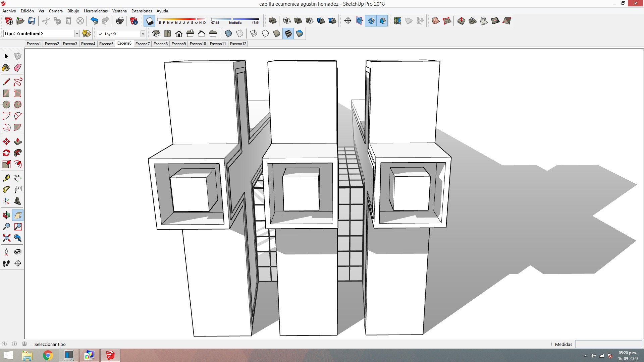This screenshot has height=362, width=644.
Task: Pick the Tape Measure tool
Action: pyautogui.click(x=6, y=178)
